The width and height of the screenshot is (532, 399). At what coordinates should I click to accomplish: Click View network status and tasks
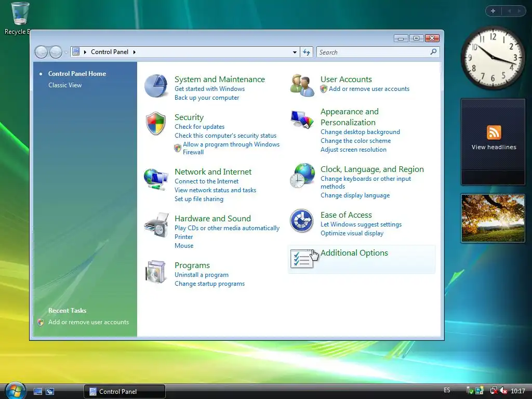(215, 190)
